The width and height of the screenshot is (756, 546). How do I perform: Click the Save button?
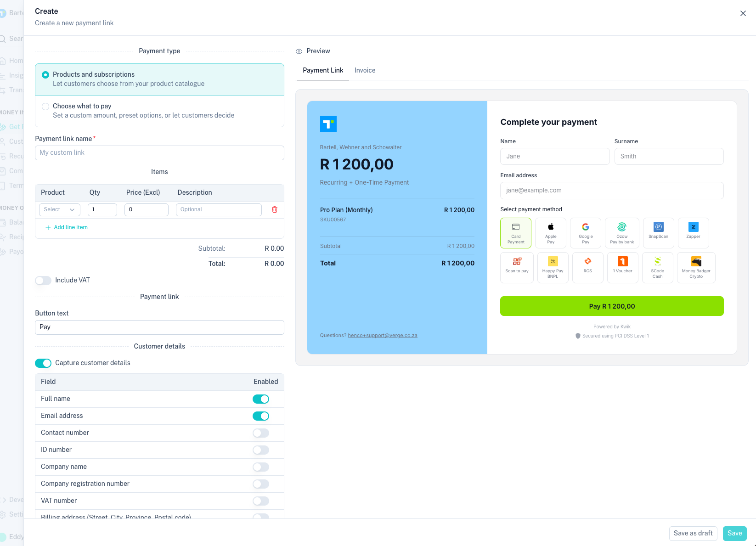click(735, 533)
